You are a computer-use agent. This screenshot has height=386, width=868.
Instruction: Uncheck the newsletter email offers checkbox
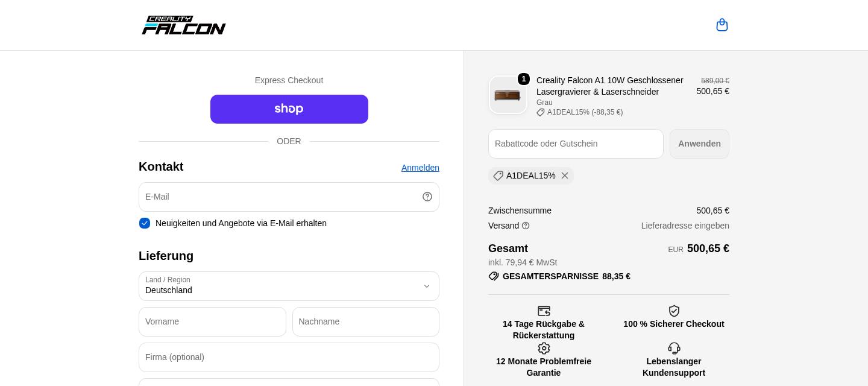(x=145, y=223)
